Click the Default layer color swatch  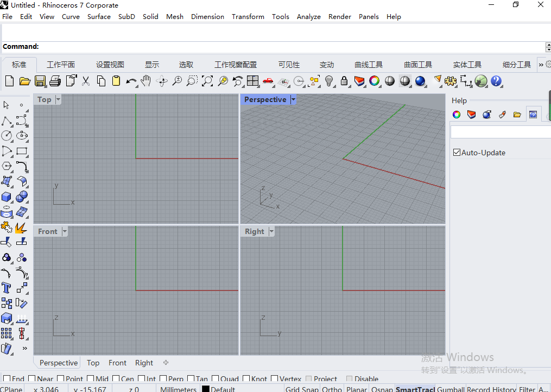[205, 389]
